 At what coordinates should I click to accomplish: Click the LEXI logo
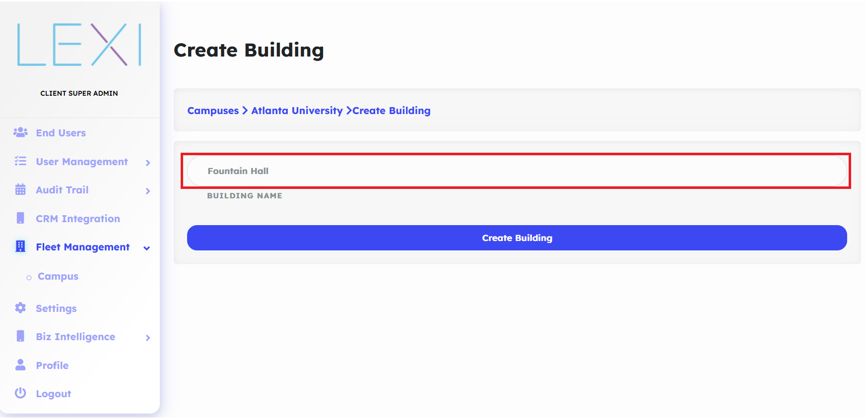pyautogui.click(x=79, y=45)
